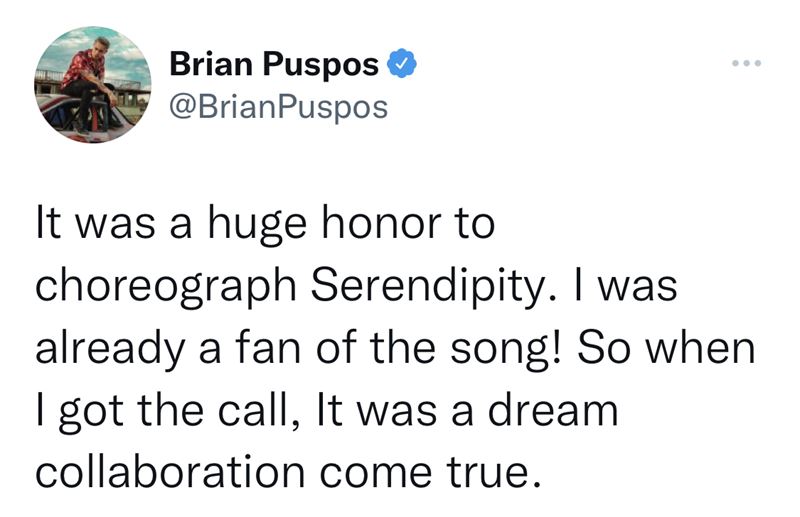The height and width of the screenshot is (517, 800).
Task: Click the word already in the tweet
Action: 110,350
